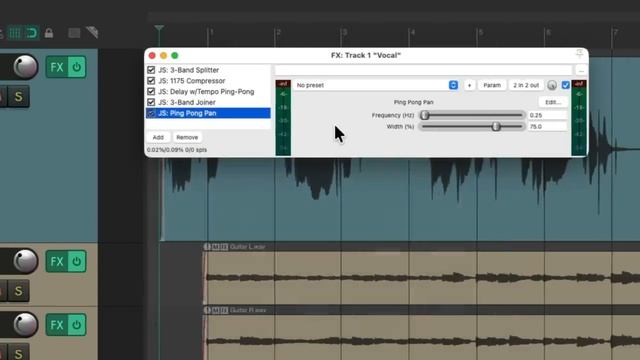Uncheck JS: Ping Pong Pan effect checkbox
The width and height of the screenshot is (640, 360).
click(x=151, y=113)
